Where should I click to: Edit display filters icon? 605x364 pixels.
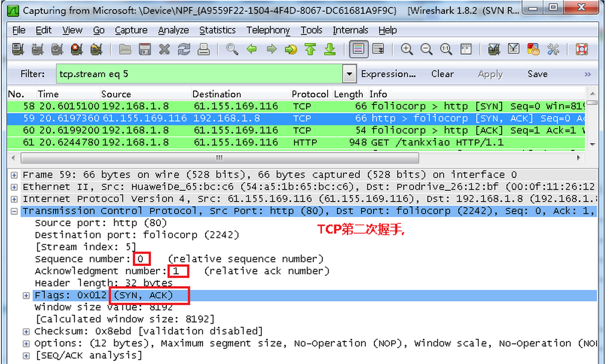pos(514,49)
